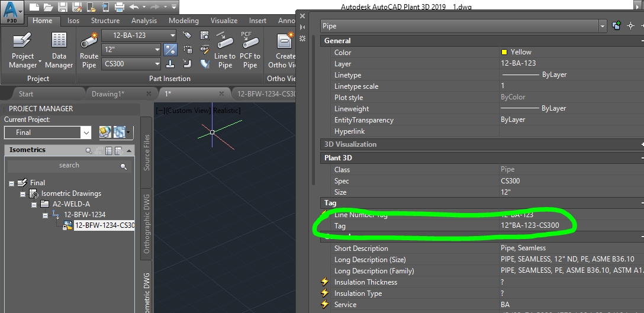Click the assign tag icon in Part Insertion
This screenshot has width=644, height=313.
coord(187,36)
